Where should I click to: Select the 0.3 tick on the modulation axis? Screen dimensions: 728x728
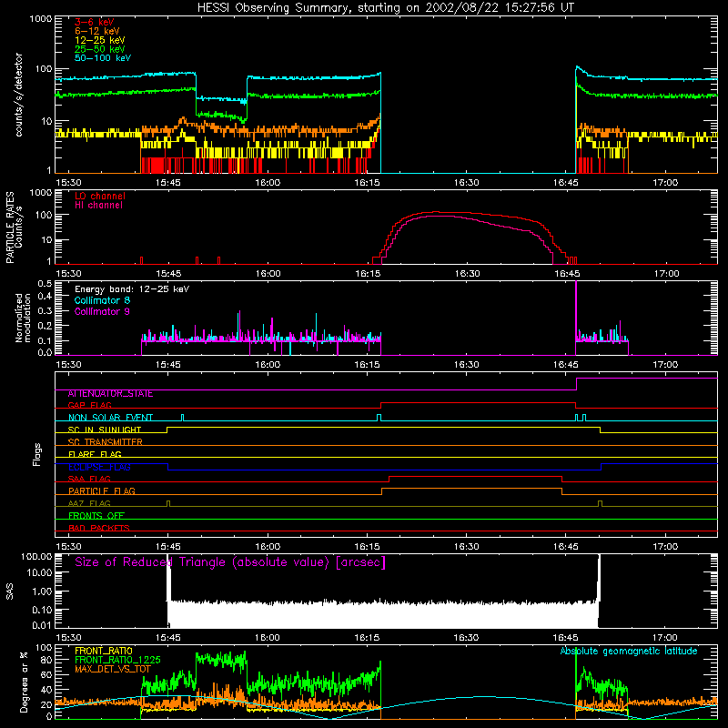[45, 311]
